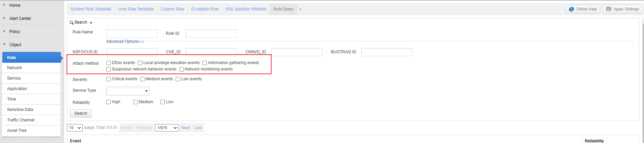Go to Next results page
This screenshot has width=644, height=143.
pyautogui.click(x=185, y=128)
